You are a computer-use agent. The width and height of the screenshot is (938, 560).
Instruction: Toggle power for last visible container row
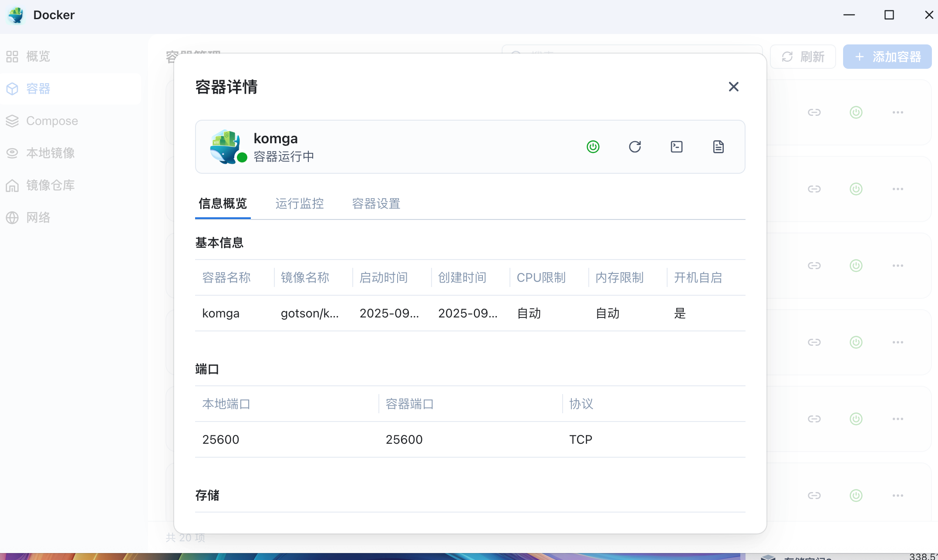click(x=856, y=496)
